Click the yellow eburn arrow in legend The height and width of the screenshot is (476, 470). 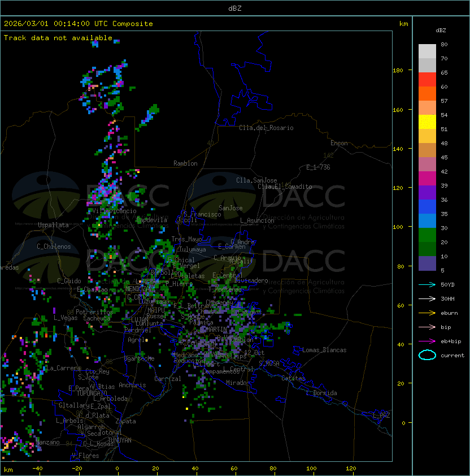tap(427, 313)
